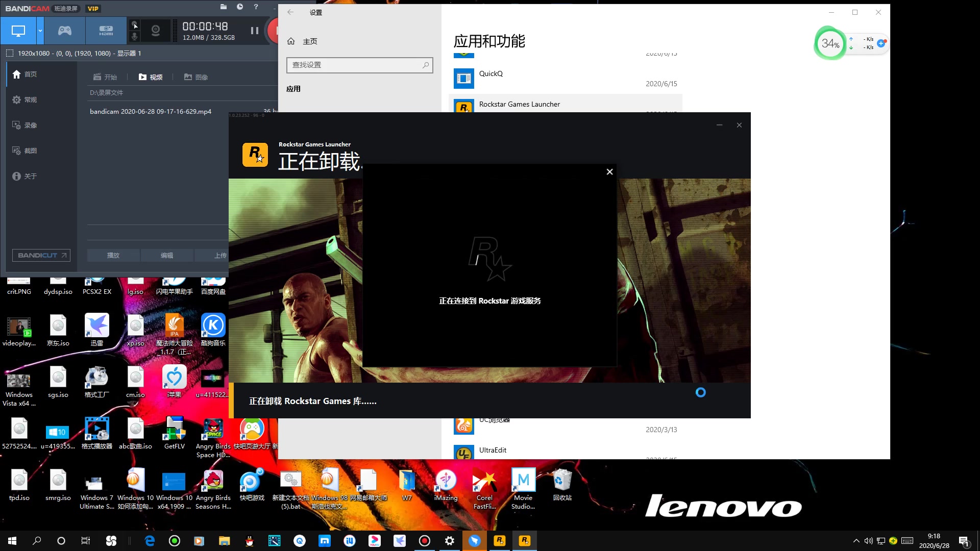Pause the Bandicam recording
The image size is (980, 551).
pyautogui.click(x=254, y=31)
